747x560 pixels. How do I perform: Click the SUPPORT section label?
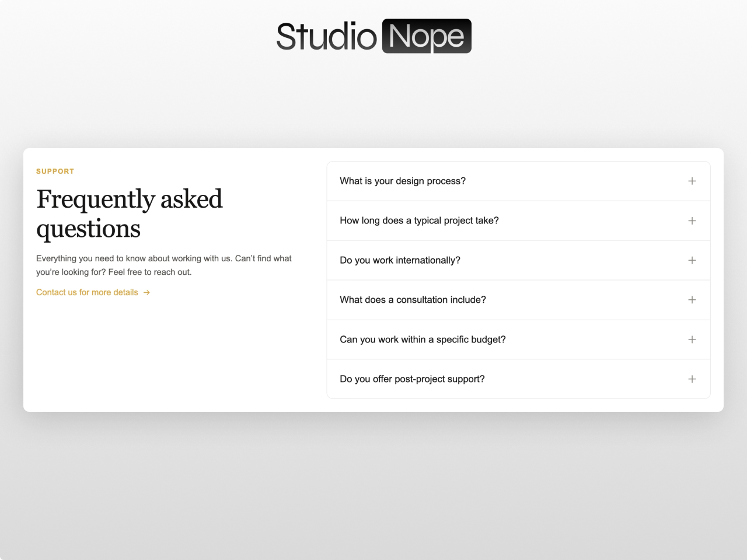(55, 171)
